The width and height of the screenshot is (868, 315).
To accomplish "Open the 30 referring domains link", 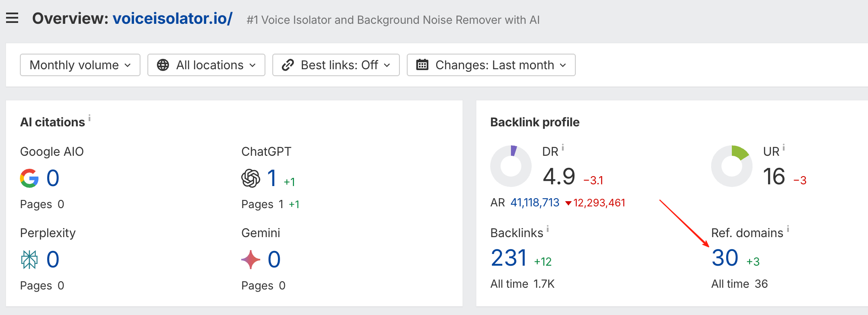I will tap(725, 258).
